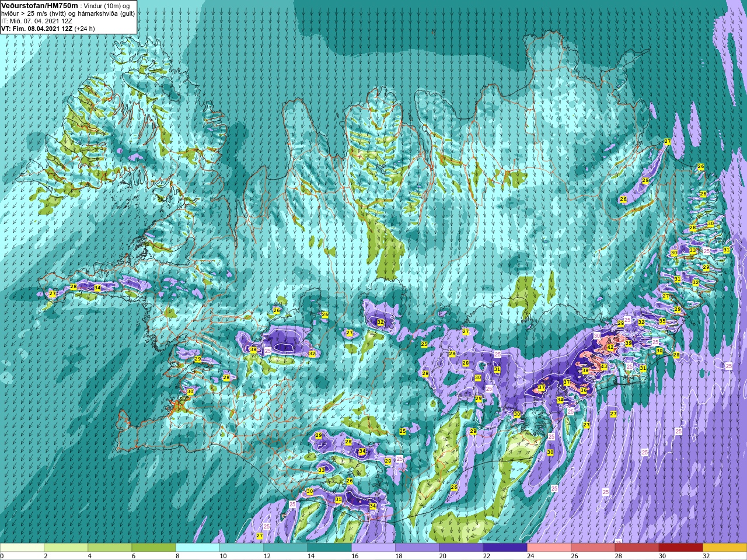Screen dimensions: 747x560
Task: Select the pink 24–26 legend swatch
Action: tap(549, 548)
